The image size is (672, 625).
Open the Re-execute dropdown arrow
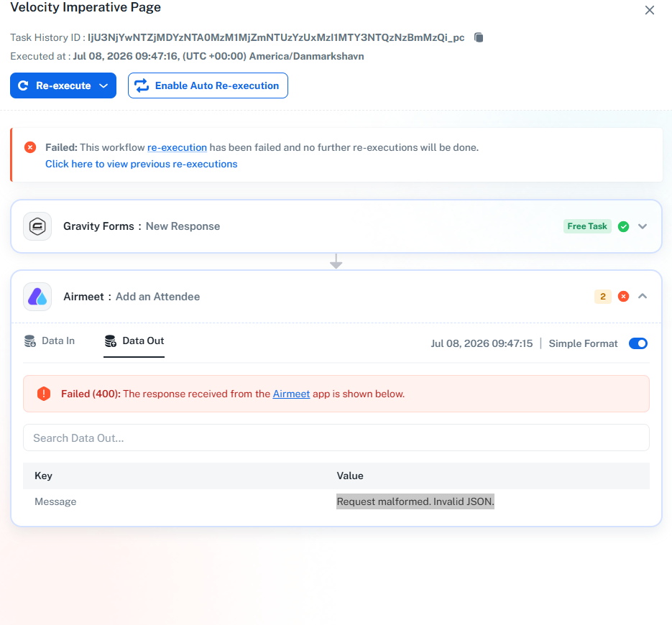coord(103,85)
